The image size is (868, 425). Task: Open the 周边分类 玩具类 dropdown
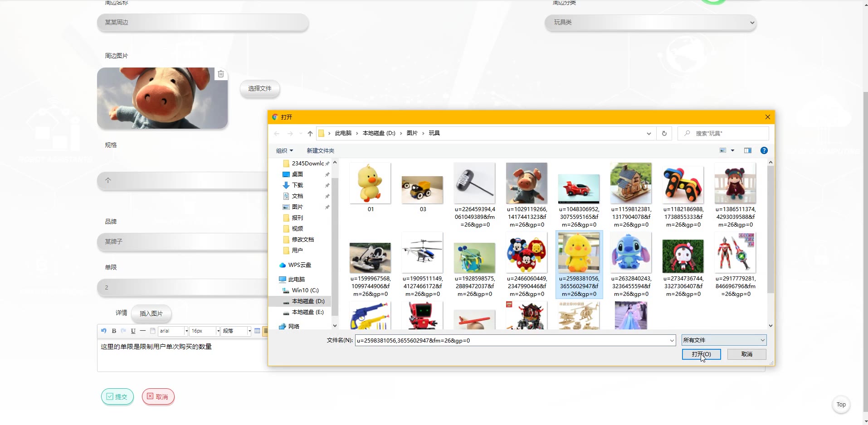(651, 22)
